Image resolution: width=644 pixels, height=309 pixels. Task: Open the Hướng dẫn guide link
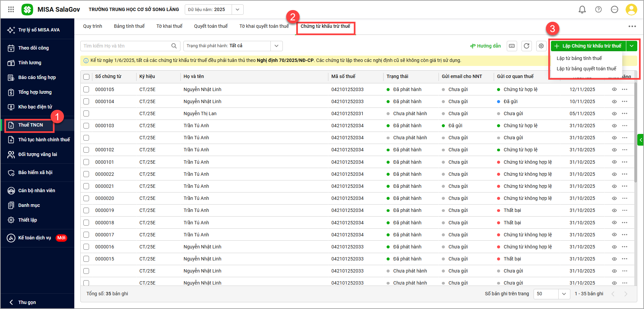(x=485, y=46)
